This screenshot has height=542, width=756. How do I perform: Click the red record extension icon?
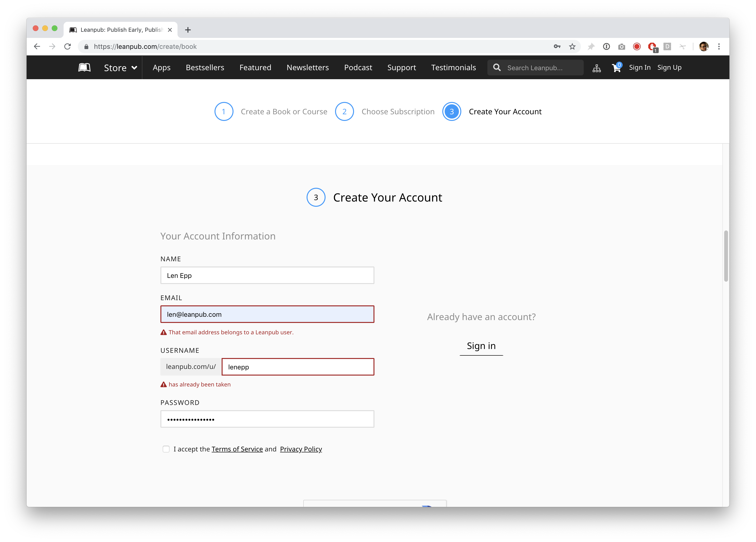point(637,46)
